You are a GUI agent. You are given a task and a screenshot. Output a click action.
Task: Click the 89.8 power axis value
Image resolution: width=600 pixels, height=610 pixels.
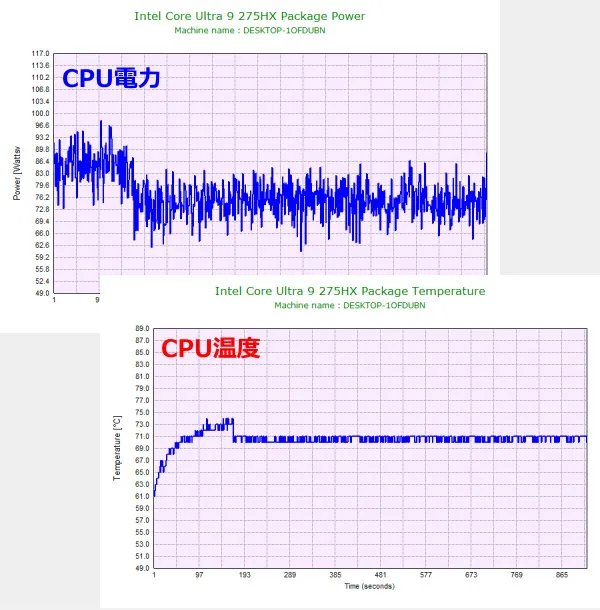[42, 150]
